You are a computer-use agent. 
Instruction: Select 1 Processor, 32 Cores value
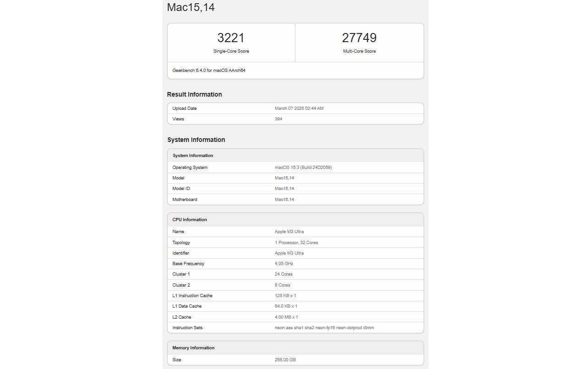pos(296,243)
